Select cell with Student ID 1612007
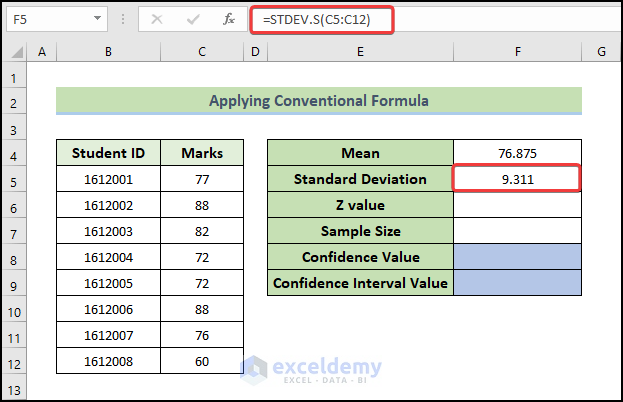The width and height of the screenshot is (623, 402). coord(108,335)
